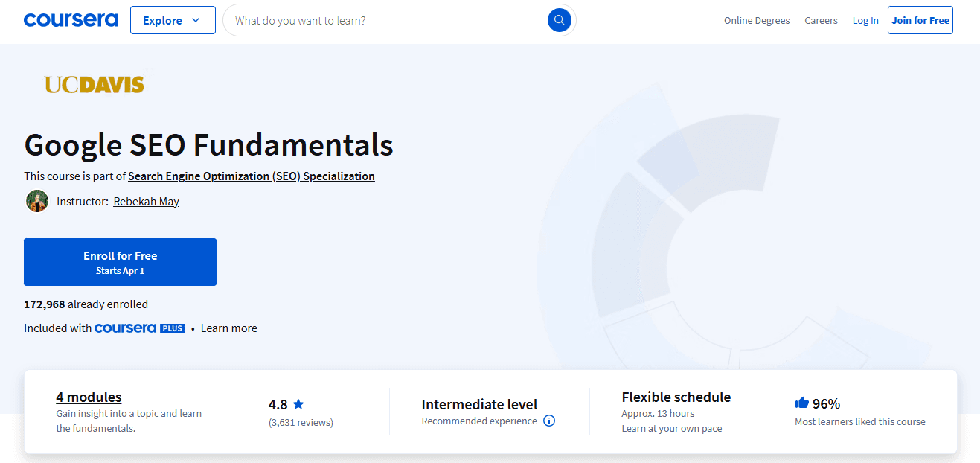This screenshot has width=980, height=463.
Task: Open instructor Rebekah May's profile link
Action: pyautogui.click(x=146, y=202)
